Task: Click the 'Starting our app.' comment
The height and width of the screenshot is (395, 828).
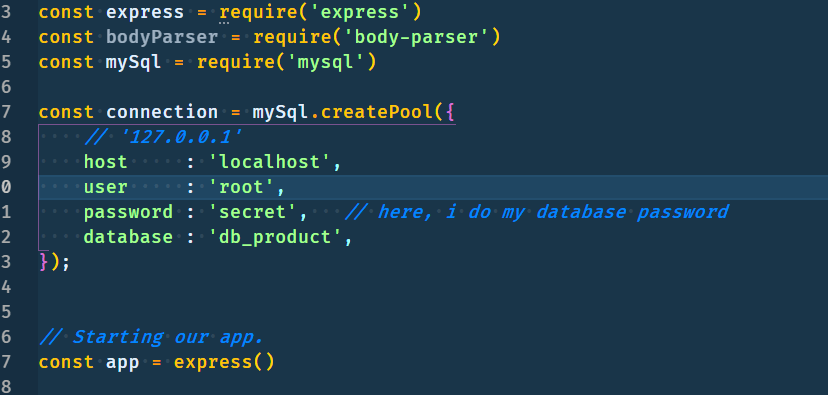Action: [151, 337]
